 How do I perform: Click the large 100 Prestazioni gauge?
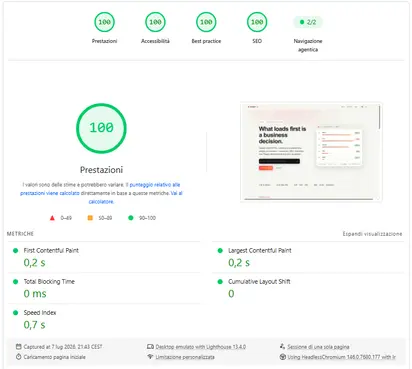point(101,128)
